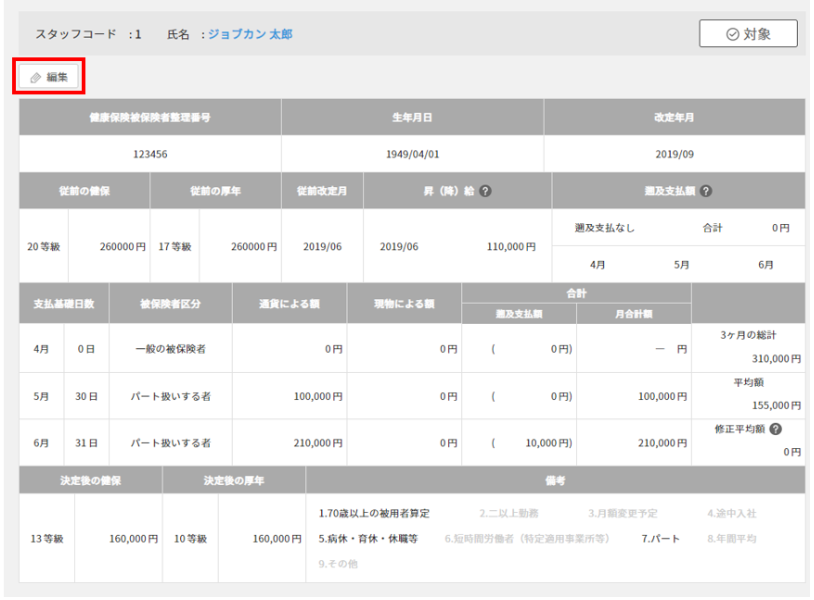Click the pencil icon on 編集
Image resolution: width=814 pixels, height=600 pixels.
36,77
